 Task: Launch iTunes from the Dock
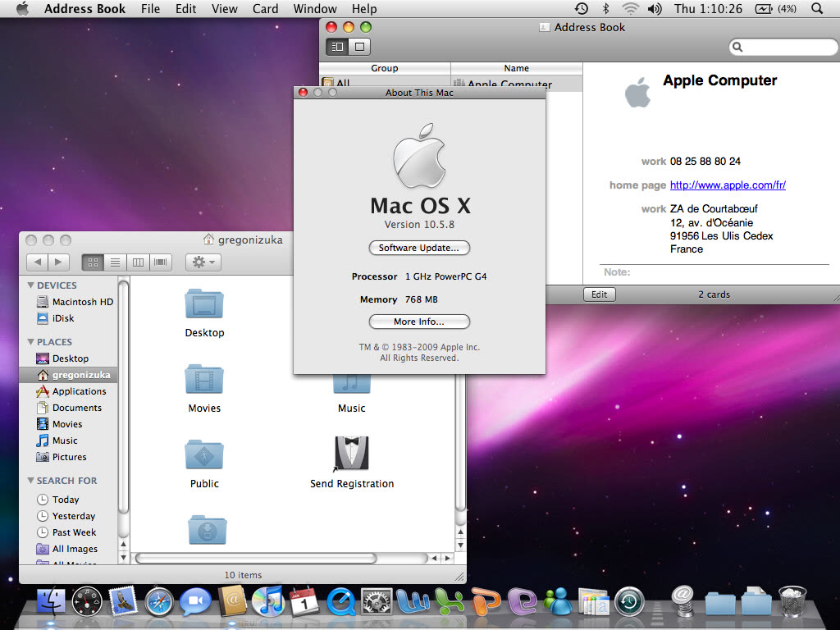pyautogui.click(x=267, y=603)
